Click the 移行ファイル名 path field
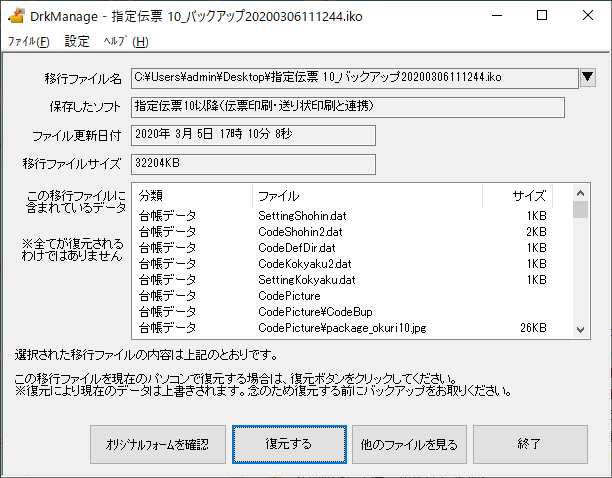The image size is (612, 478). pos(354,78)
